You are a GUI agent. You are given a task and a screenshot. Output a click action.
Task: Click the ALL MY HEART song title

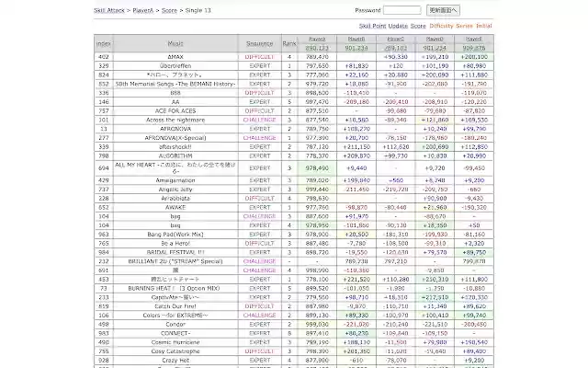pos(175,168)
